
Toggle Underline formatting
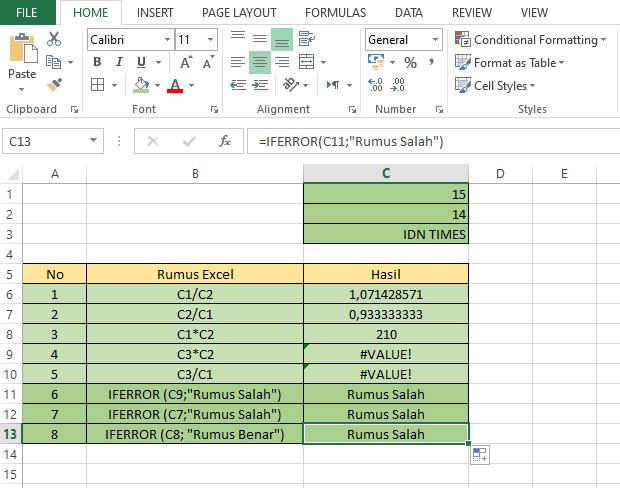tap(141, 62)
